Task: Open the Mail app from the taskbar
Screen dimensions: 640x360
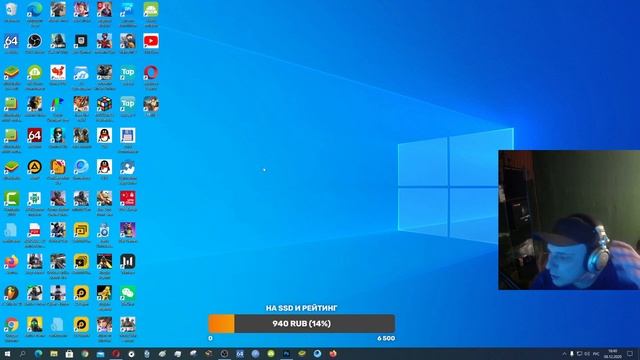Action: pos(100,354)
